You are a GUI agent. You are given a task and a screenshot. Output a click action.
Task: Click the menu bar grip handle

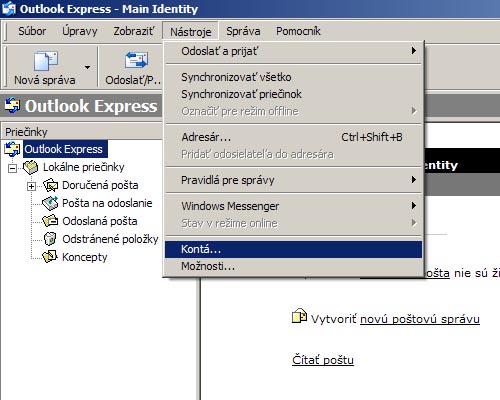(x=6, y=31)
